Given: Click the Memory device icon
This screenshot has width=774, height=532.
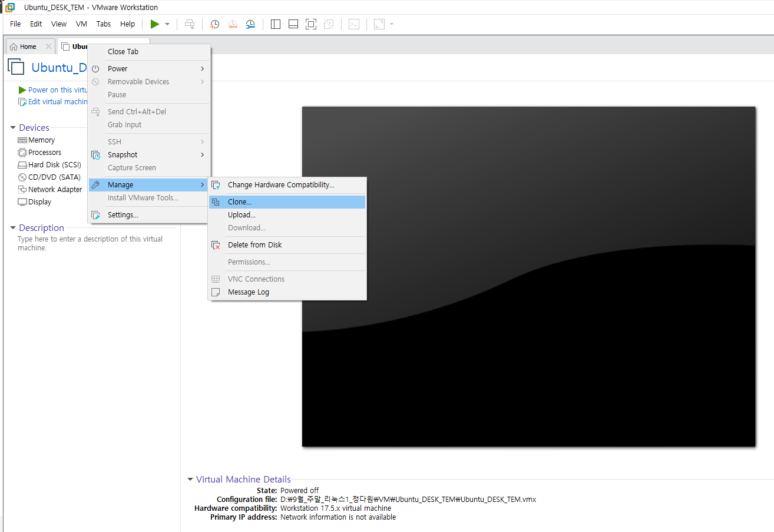Looking at the screenshot, I should tap(22, 140).
